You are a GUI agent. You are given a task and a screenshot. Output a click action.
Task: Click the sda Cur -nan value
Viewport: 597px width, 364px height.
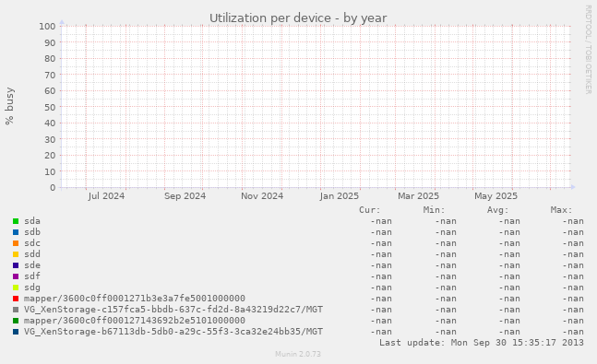[x=381, y=221]
